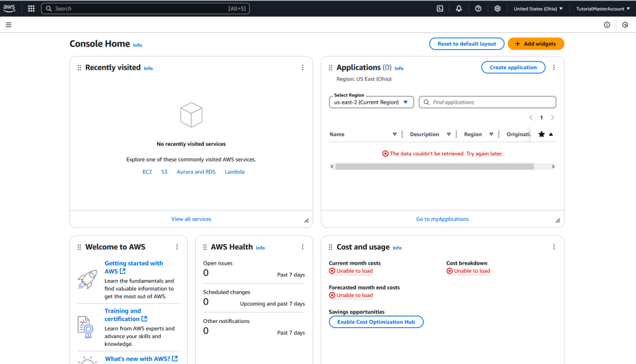The height and width of the screenshot is (364, 636).
Task: Expand the Select Region dropdown
Action: click(371, 102)
